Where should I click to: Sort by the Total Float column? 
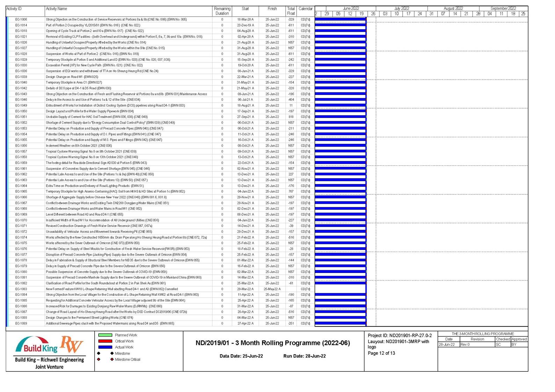tap(291, 11)
